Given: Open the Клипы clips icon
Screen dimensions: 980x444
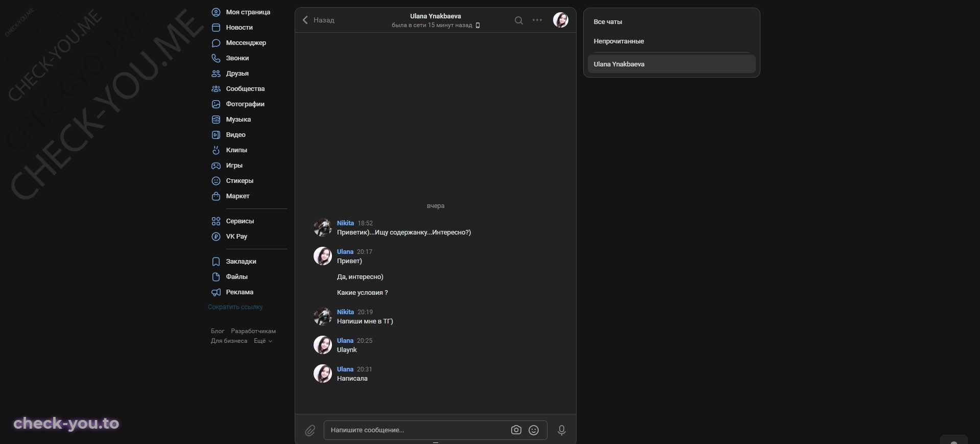Looking at the screenshot, I should coord(216,150).
